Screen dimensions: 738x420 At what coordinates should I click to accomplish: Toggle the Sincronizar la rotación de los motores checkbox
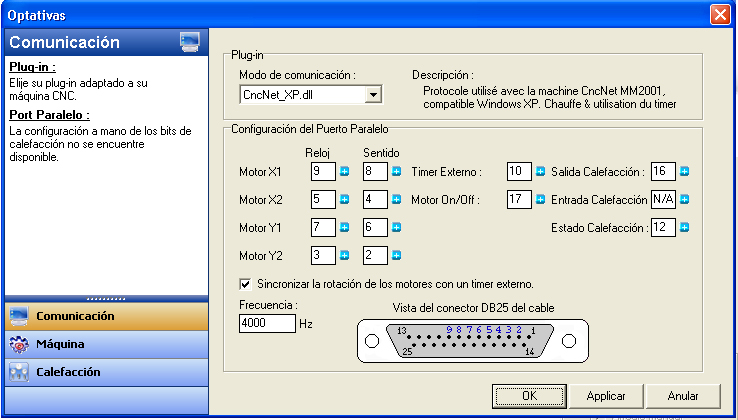[246, 283]
